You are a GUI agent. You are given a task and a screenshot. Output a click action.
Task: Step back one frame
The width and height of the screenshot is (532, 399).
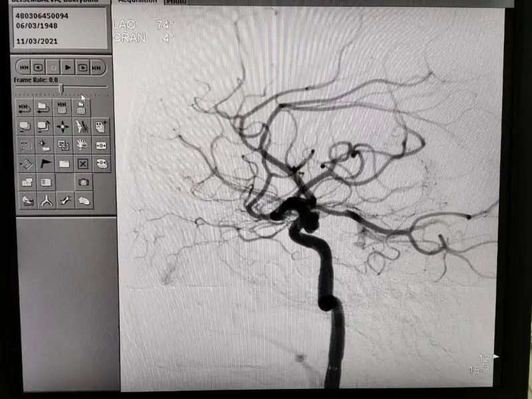[x=39, y=68]
